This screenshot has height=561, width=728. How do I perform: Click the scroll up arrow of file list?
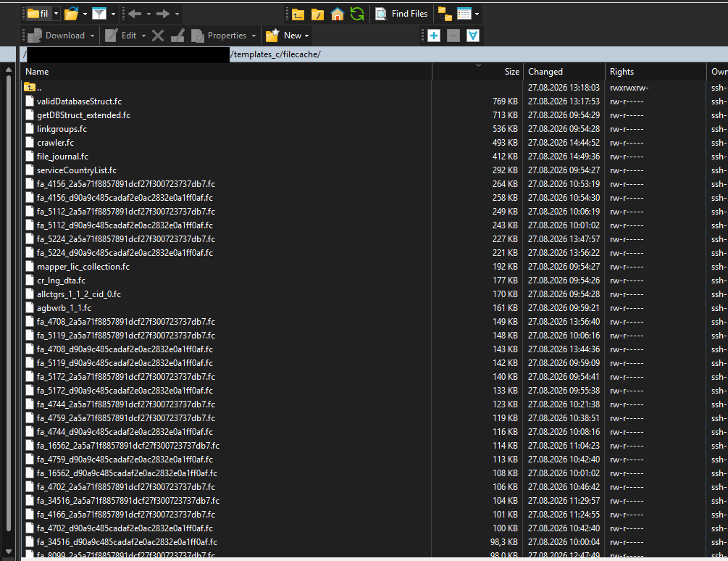pos(9,70)
